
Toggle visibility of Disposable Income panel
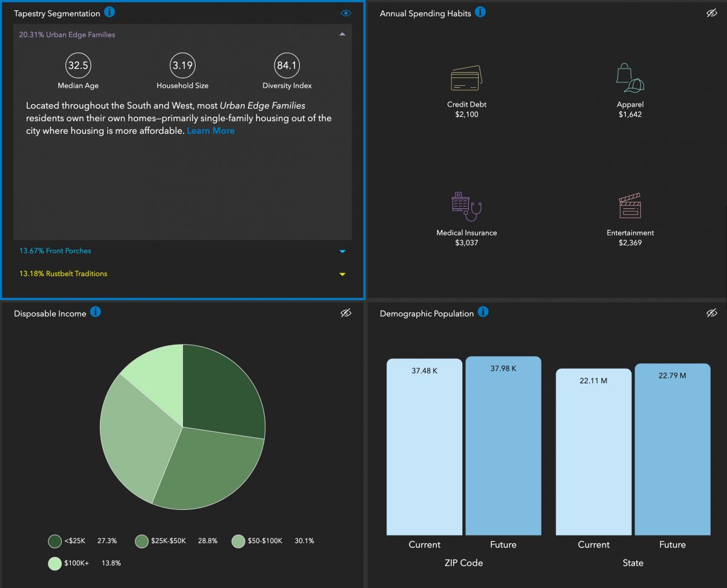click(x=346, y=312)
